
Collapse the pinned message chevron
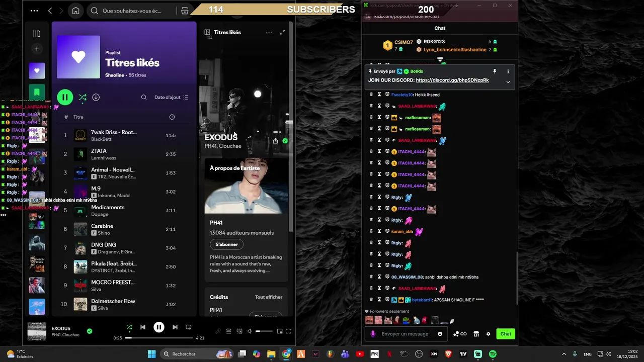(508, 82)
